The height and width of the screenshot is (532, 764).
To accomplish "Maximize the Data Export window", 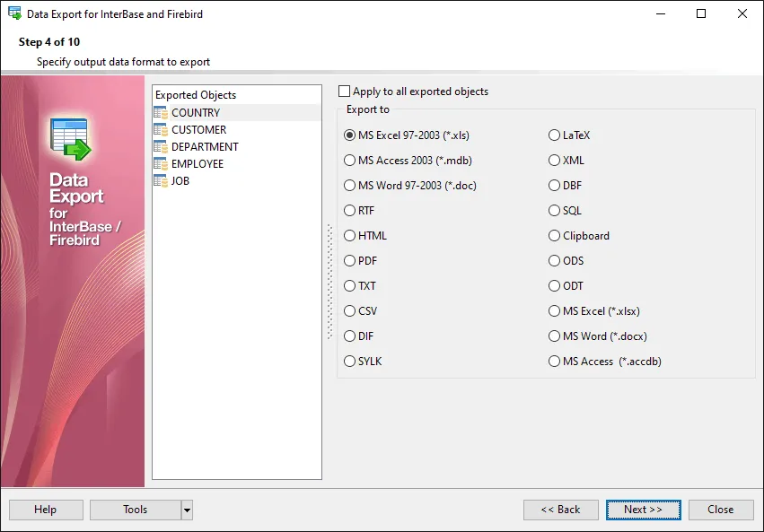I will pos(701,13).
